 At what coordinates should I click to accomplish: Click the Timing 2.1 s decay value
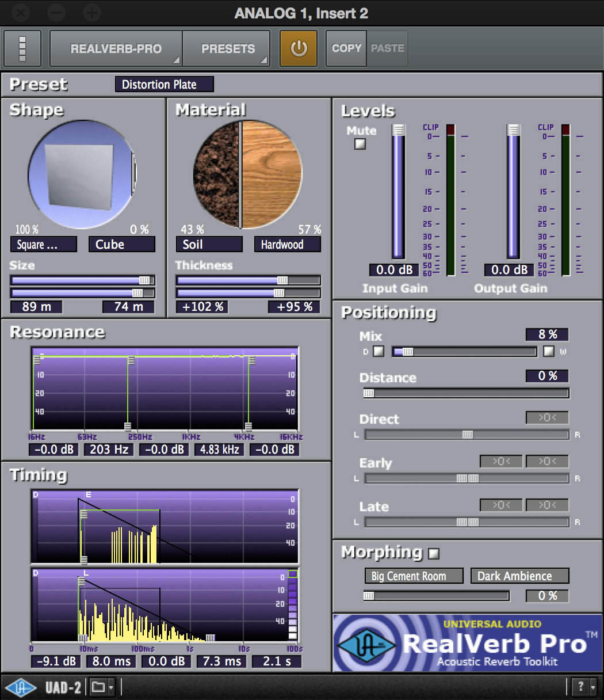[x=277, y=661]
